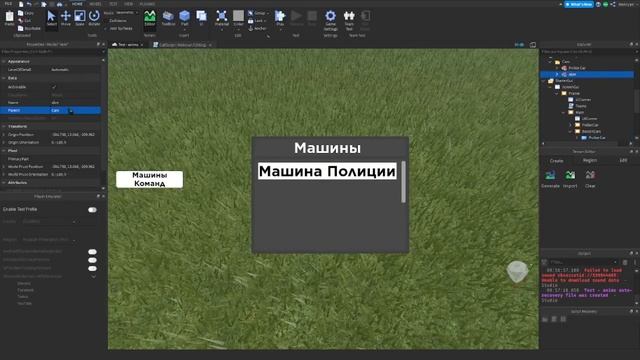Toggle the Archivable checkbox
The image size is (640, 360).
click(54, 87)
